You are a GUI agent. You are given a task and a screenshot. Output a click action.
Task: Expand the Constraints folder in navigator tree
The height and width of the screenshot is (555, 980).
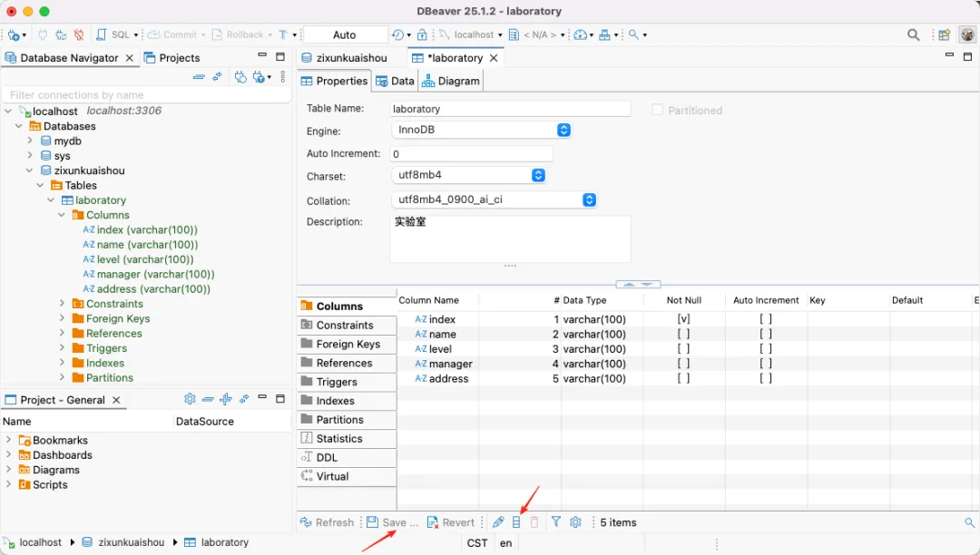click(62, 304)
